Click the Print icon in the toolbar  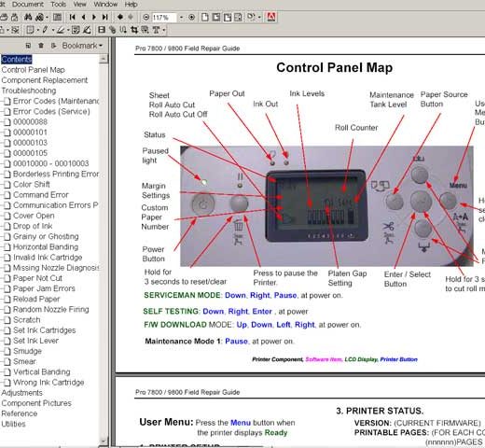coord(4,17)
